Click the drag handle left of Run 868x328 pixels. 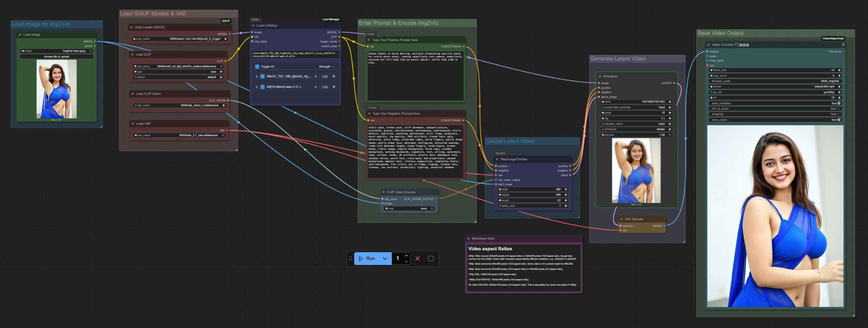(x=350, y=259)
